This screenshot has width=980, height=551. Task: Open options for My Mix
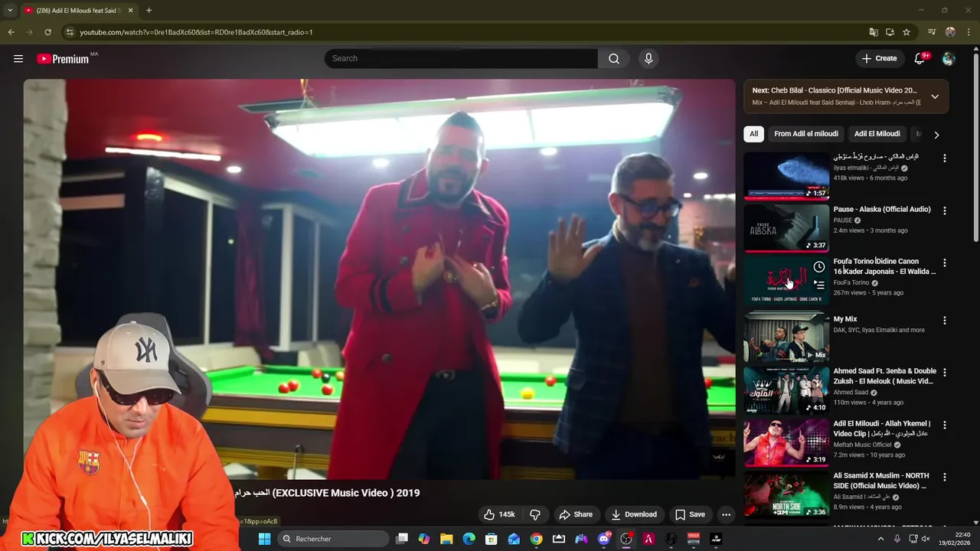coord(944,321)
